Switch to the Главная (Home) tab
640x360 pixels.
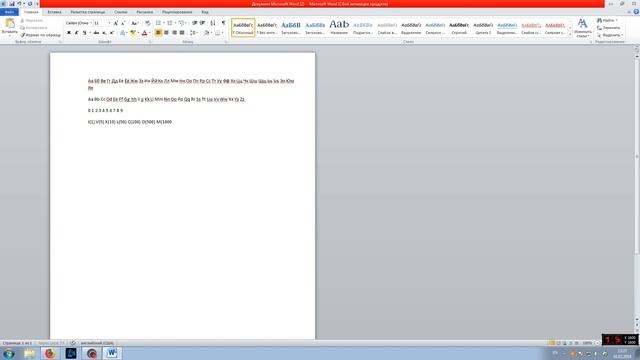coord(31,12)
